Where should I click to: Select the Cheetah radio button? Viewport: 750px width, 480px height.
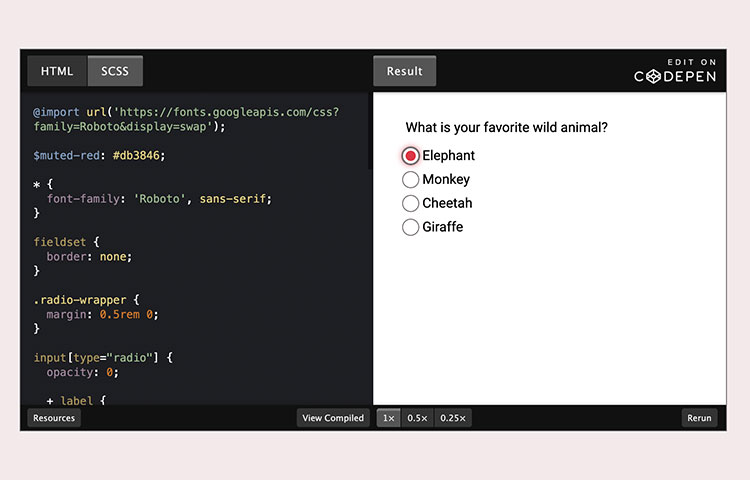(410, 204)
